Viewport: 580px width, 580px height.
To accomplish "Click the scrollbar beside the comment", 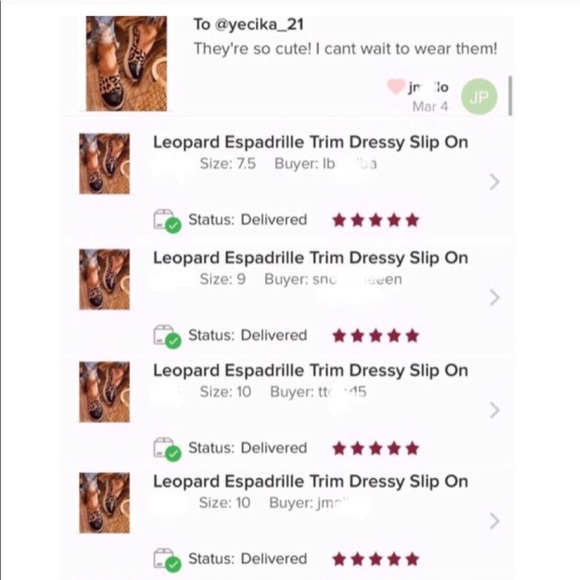I will pos(510,96).
